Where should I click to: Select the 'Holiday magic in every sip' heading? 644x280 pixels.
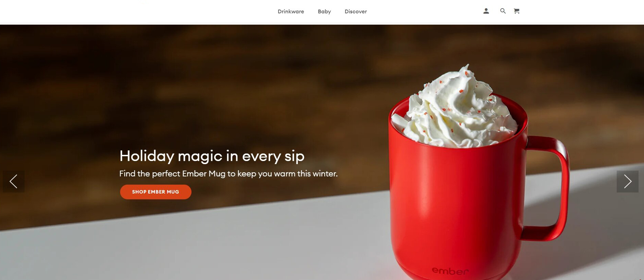click(212, 156)
